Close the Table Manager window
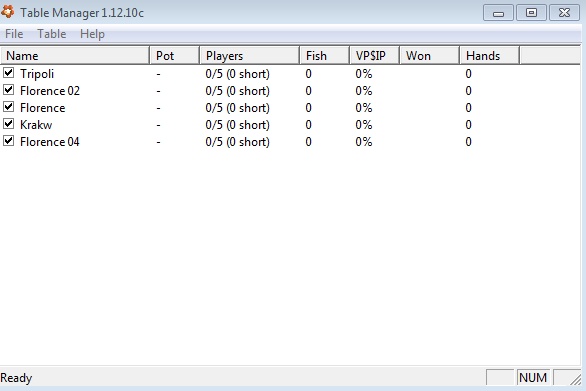586x391 pixels. coord(564,13)
